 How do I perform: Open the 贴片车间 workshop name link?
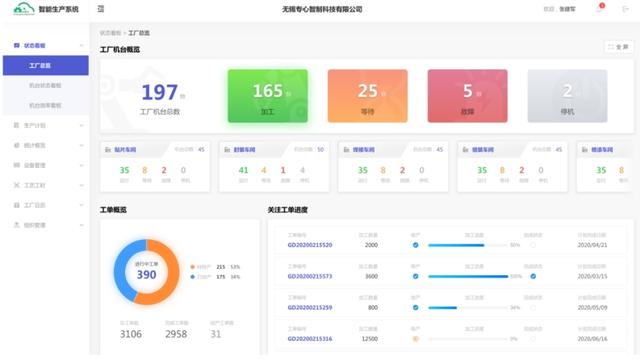125,150
